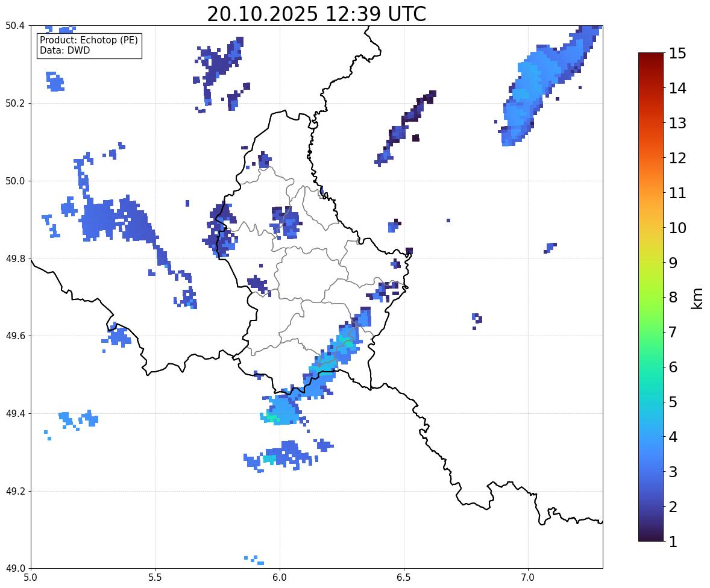This screenshot has height=588, width=710.
Task: Click the title '20.10.2025 12:39 UTC'
Action: (316, 14)
